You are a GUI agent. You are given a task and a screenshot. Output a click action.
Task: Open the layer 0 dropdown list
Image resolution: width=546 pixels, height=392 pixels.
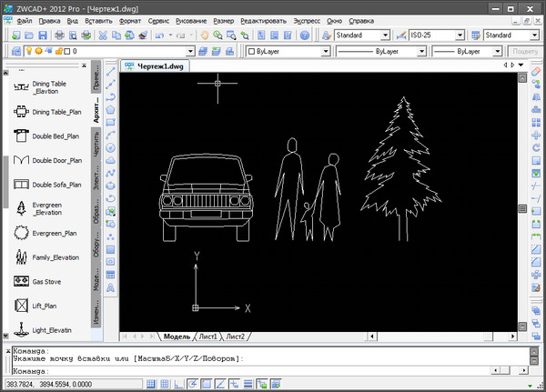pyautogui.click(x=188, y=52)
